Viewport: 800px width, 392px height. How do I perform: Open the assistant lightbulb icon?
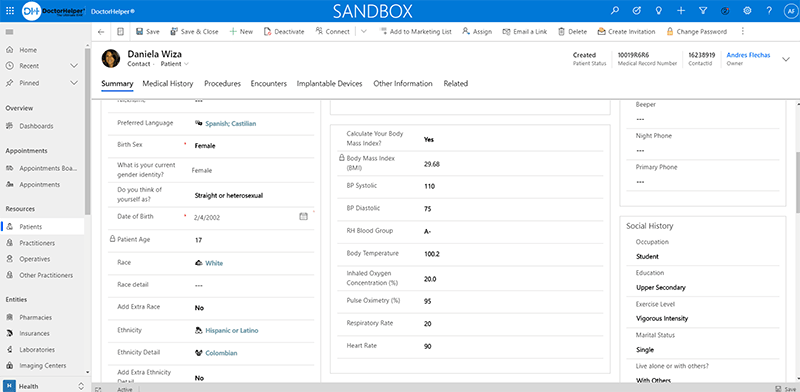point(659,10)
